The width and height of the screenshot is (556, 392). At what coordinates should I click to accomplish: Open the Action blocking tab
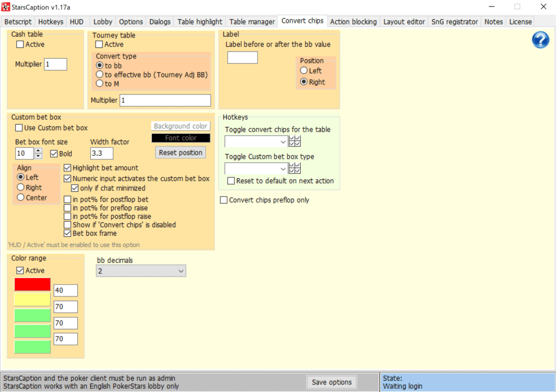pos(353,22)
